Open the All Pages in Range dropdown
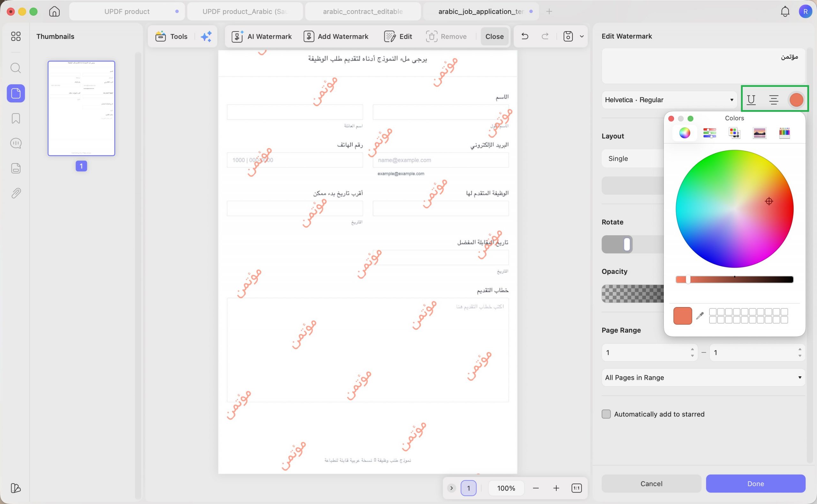This screenshot has height=504, width=817. [x=703, y=377]
